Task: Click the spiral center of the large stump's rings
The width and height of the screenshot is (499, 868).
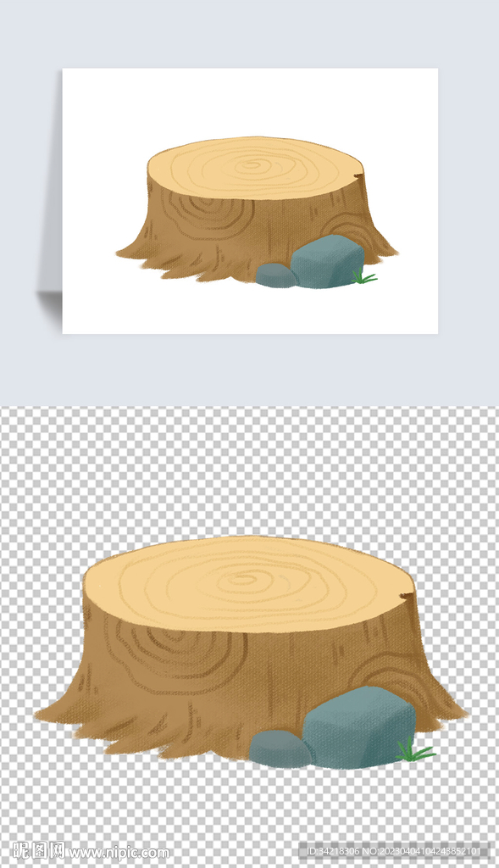Action: point(241,580)
